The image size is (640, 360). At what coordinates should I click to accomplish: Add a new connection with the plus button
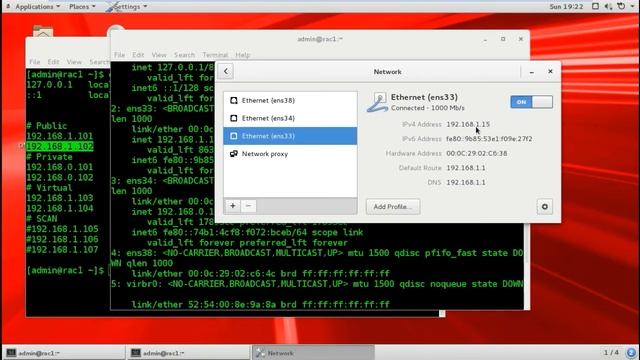coord(233,206)
